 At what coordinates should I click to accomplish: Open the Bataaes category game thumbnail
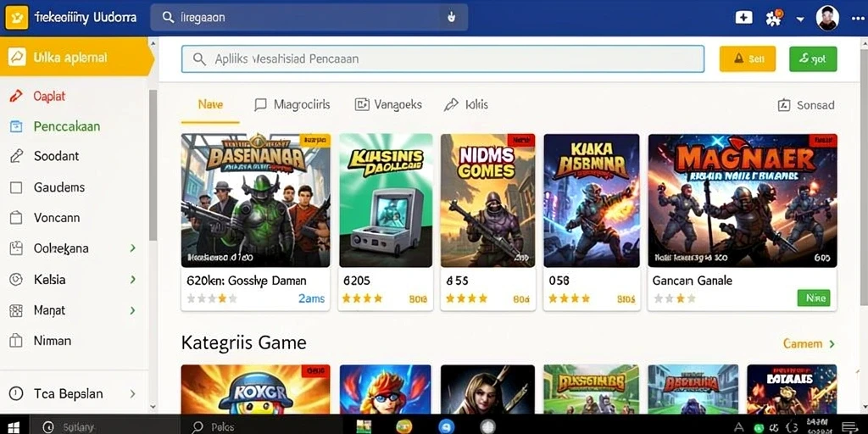pyautogui.click(x=792, y=389)
